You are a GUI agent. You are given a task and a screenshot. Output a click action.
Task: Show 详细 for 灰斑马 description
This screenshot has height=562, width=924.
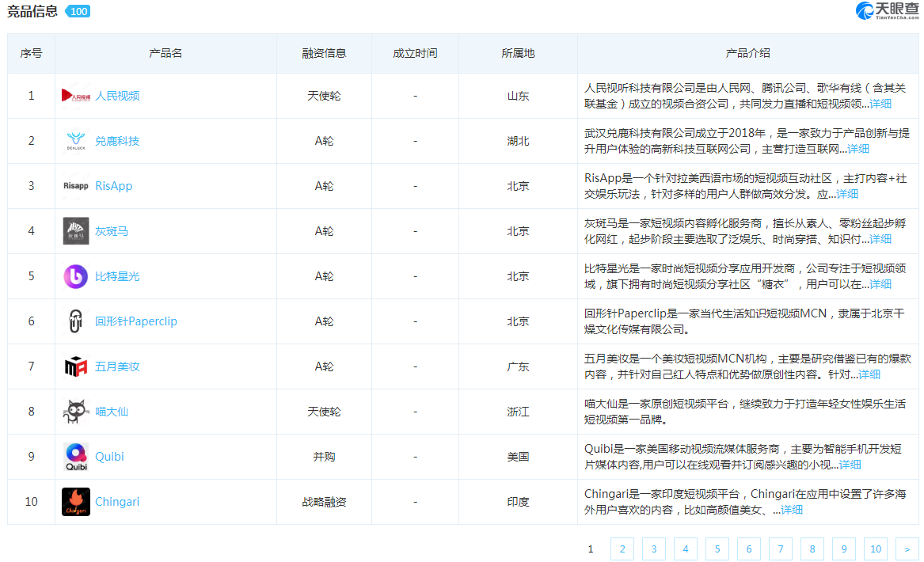(x=880, y=239)
